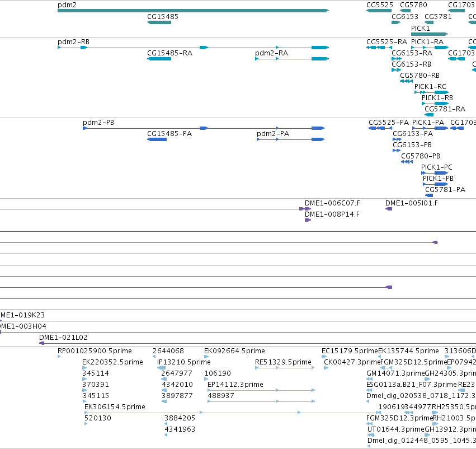
Task: Select the PICK1-RB transcript
Action: point(435,104)
